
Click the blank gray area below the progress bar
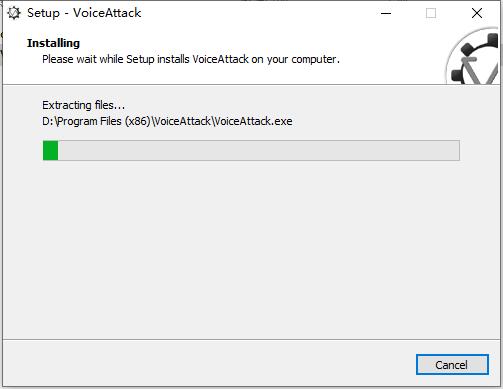tap(251, 250)
